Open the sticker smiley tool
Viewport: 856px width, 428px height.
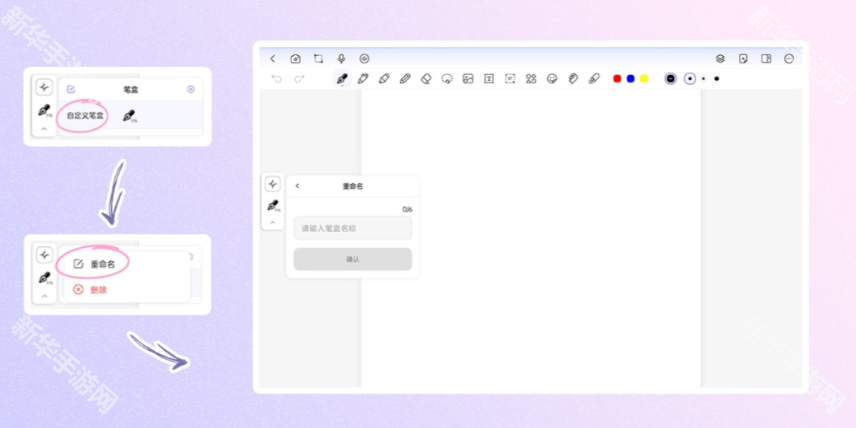[x=552, y=79]
